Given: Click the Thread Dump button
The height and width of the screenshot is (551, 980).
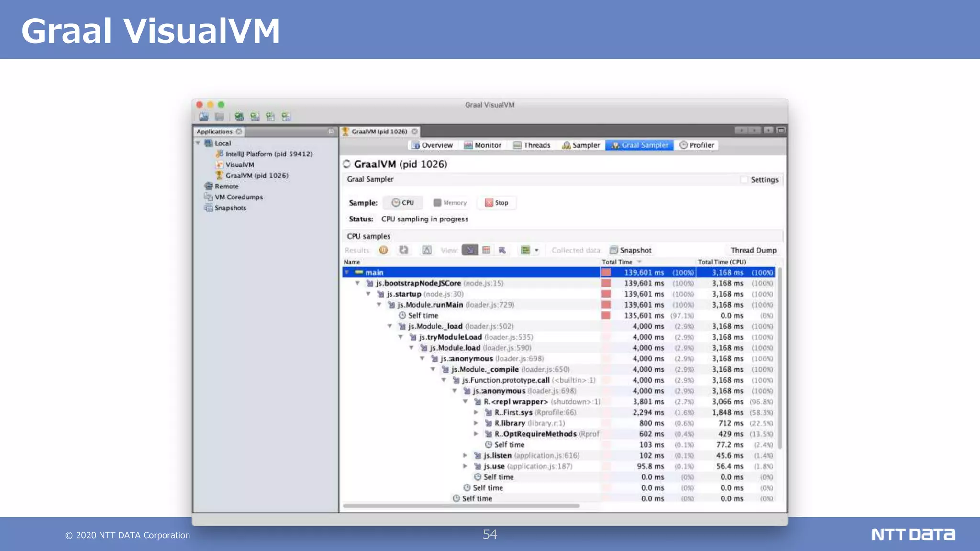Looking at the screenshot, I should pyautogui.click(x=753, y=250).
